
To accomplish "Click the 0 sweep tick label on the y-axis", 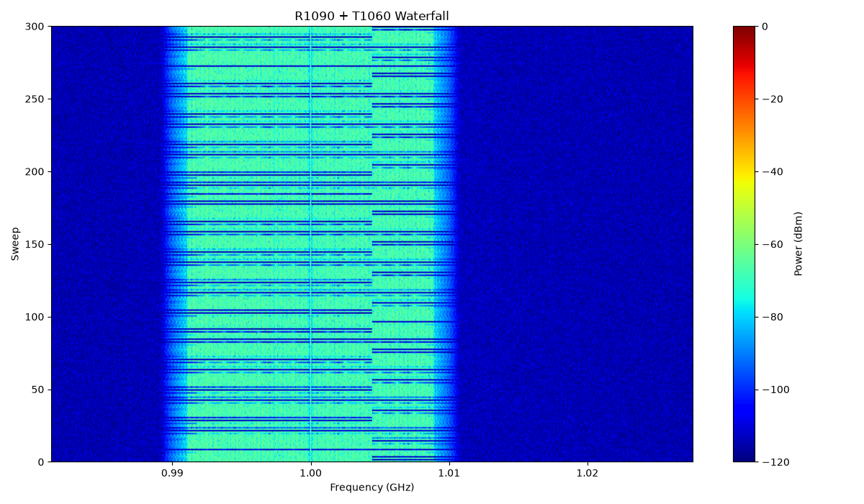I will point(41,462).
